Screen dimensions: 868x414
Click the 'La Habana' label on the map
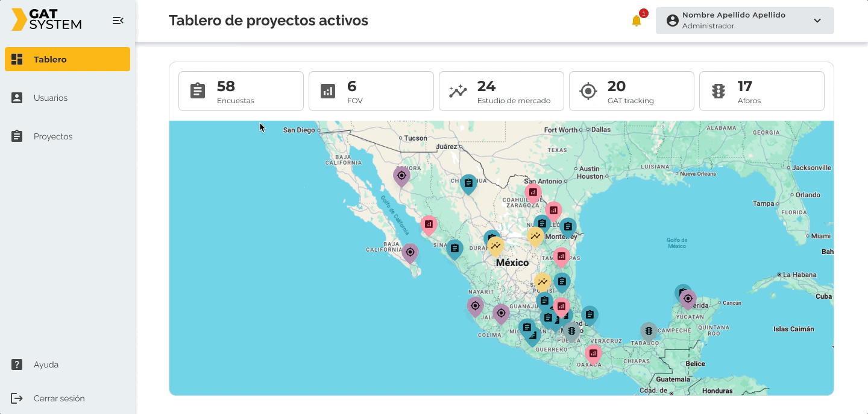coord(800,275)
